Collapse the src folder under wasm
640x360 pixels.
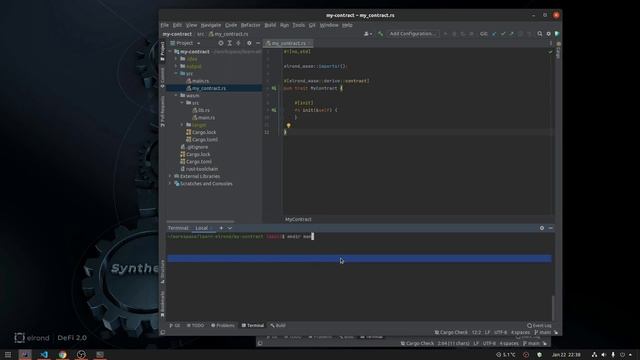pyautogui.click(x=182, y=103)
